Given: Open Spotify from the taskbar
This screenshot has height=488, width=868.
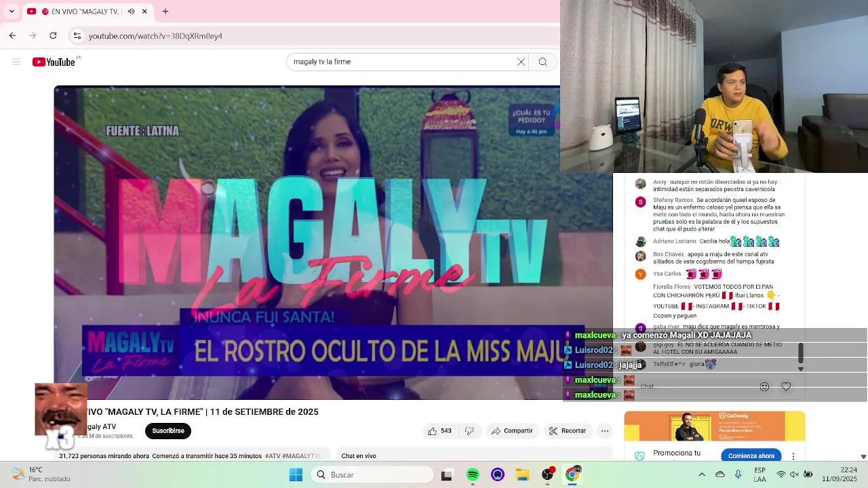Looking at the screenshot, I should 473,475.
